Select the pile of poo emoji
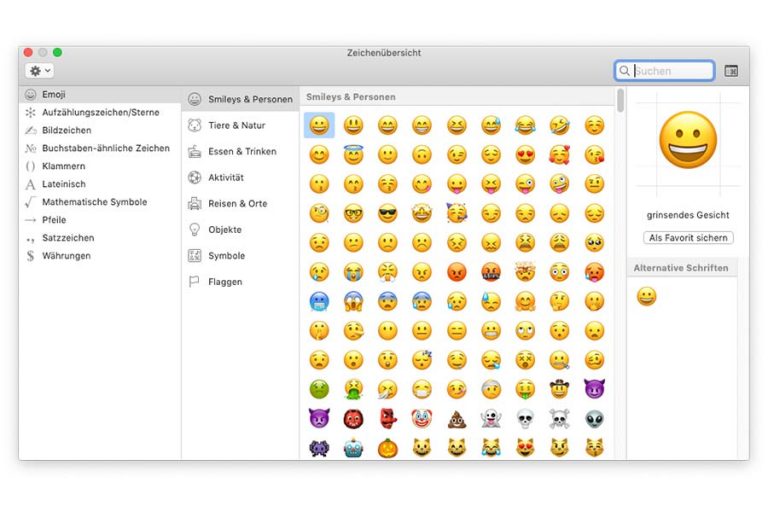The height and width of the screenshot is (512, 768). coord(456,419)
